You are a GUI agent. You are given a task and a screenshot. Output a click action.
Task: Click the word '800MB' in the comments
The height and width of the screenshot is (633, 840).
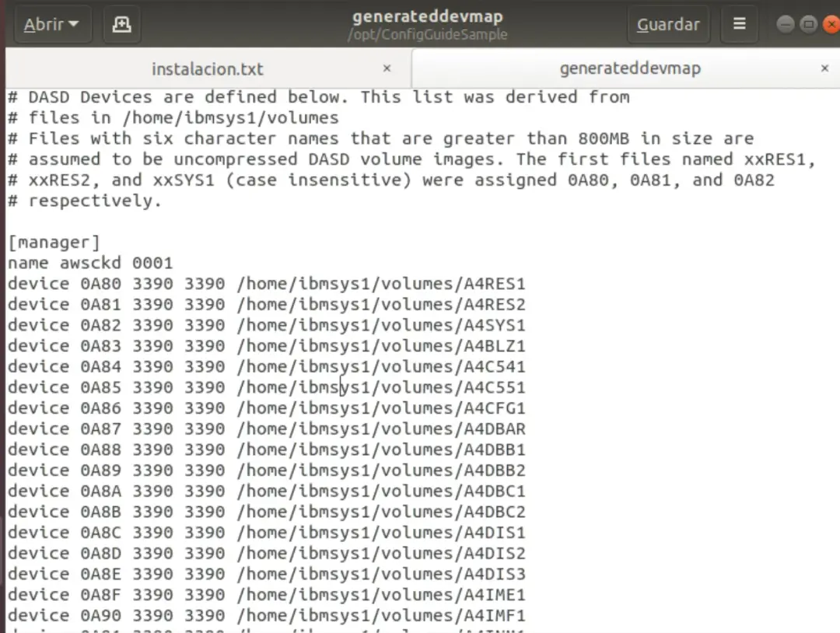(604, 138)
